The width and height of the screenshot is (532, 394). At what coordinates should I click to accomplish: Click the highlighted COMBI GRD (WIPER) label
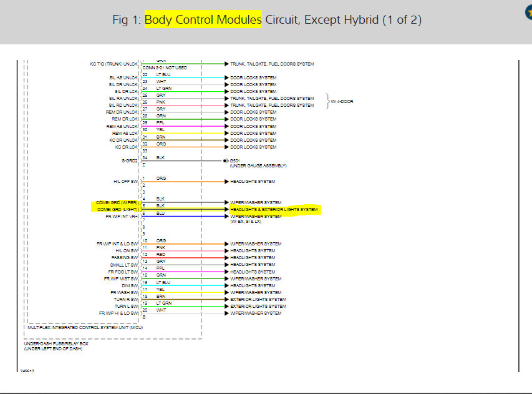click(117, 203)
